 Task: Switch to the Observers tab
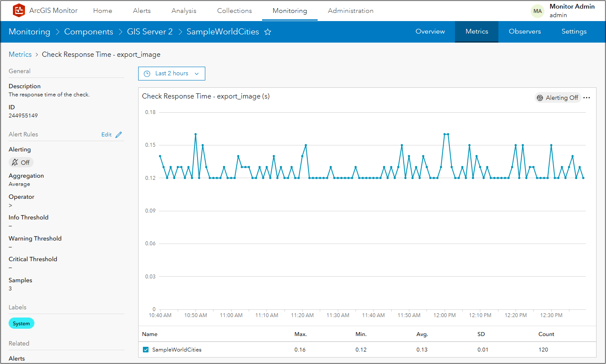[x=525, y=31]
